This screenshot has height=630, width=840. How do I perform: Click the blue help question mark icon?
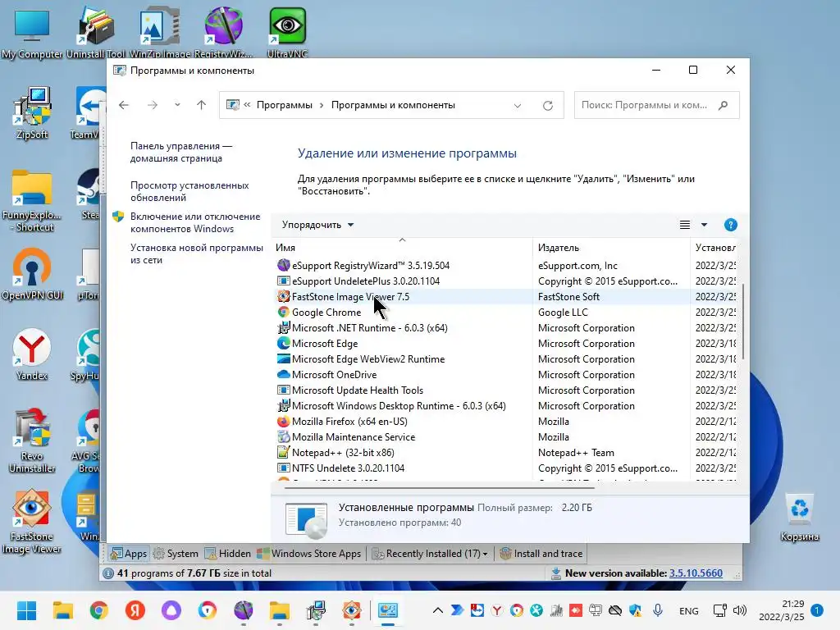pyautogui.click(x=730, y=225)
